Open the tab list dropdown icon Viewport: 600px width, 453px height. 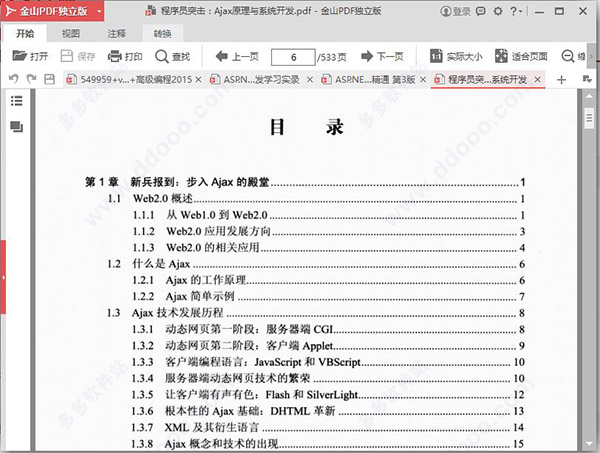point(587,79)
